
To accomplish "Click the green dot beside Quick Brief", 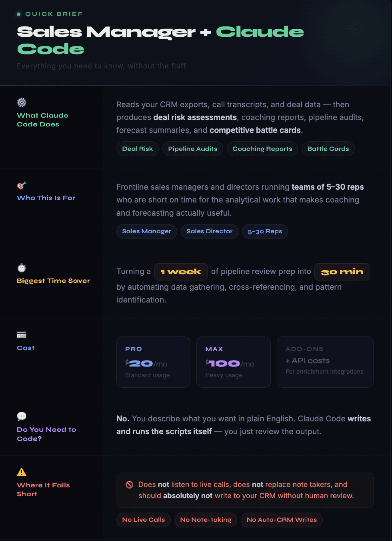I will pos(18,14).
